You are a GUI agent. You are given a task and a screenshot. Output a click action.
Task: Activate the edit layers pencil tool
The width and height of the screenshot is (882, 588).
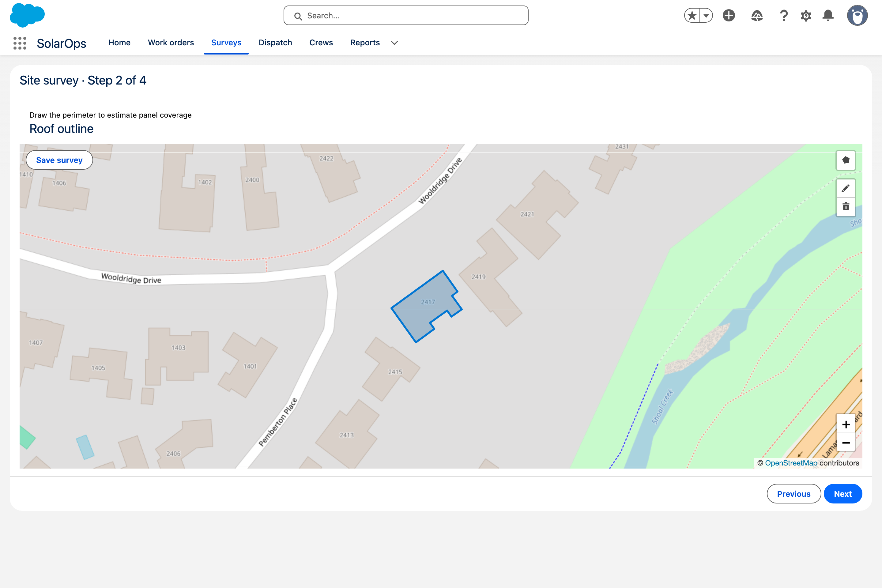pos(846,188)
